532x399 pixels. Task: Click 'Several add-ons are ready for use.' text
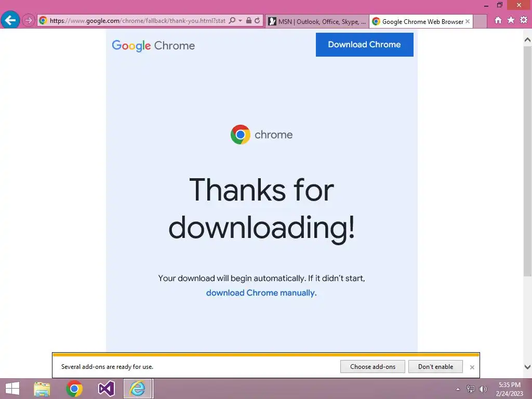point(107,367)
